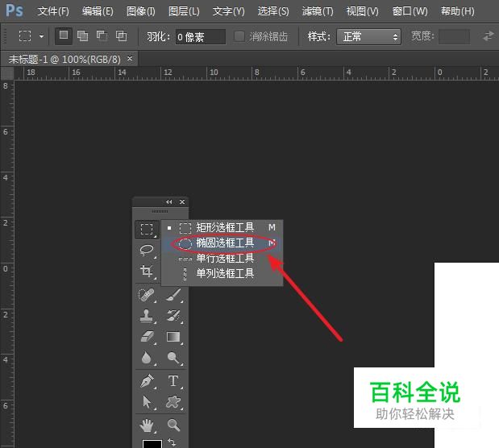The image size is (499, 448).
Task: Click the swap width and height icon
Action: pyautogui.click(x=488, y=36)
